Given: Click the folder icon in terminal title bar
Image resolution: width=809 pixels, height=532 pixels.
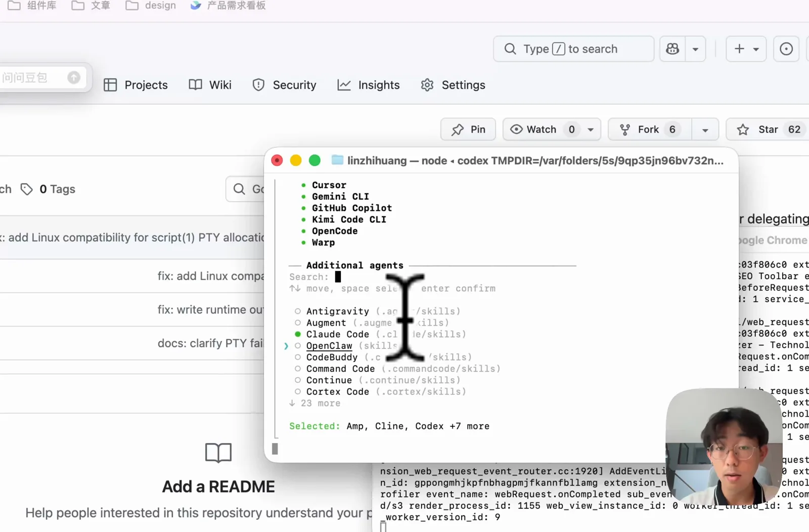Looking at the screenshot, I should [x=337, y=160].
